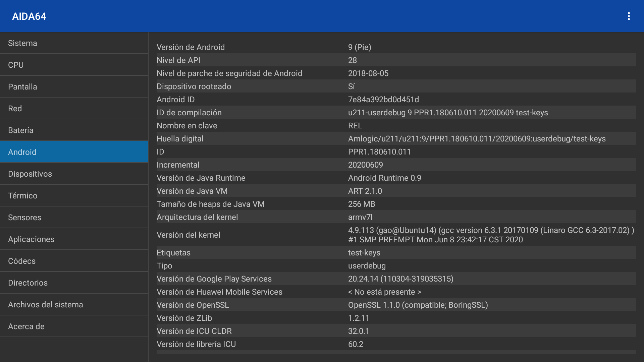
Task: Show the Códecs section
Action: tap(74, 261)
